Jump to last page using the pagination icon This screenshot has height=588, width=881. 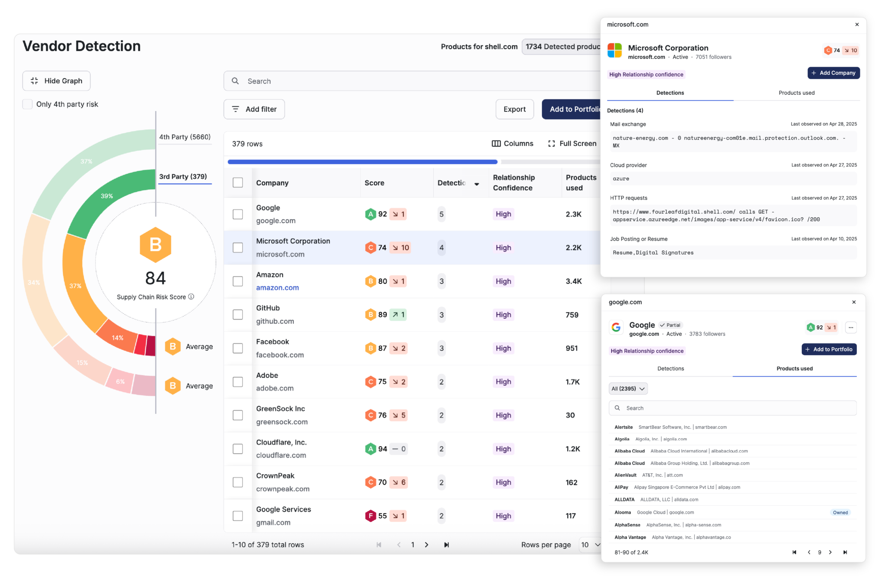point(447,545)
